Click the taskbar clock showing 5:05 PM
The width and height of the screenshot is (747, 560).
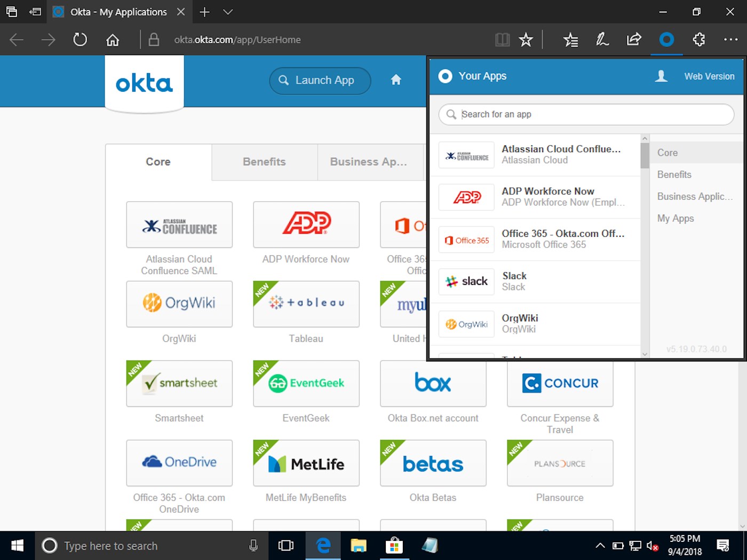685,546
